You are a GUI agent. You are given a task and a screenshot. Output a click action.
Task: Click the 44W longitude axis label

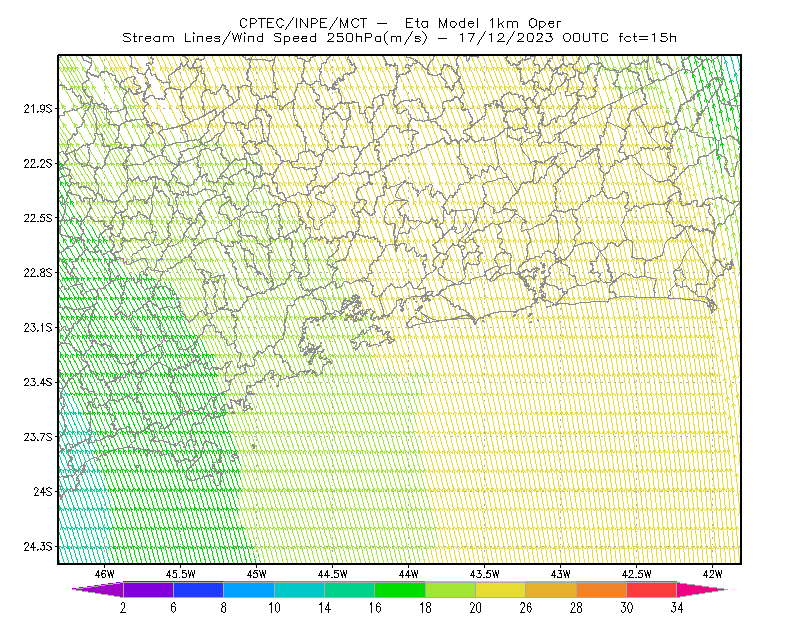tap(409, 574)
